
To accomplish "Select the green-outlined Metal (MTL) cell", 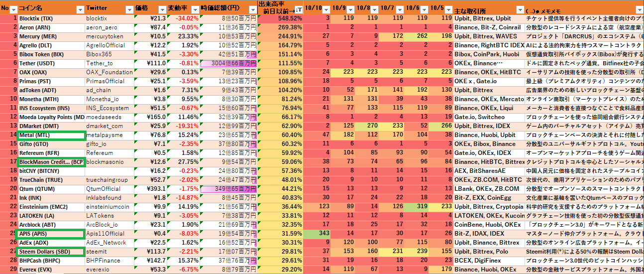I will click(x=51, y=135).
